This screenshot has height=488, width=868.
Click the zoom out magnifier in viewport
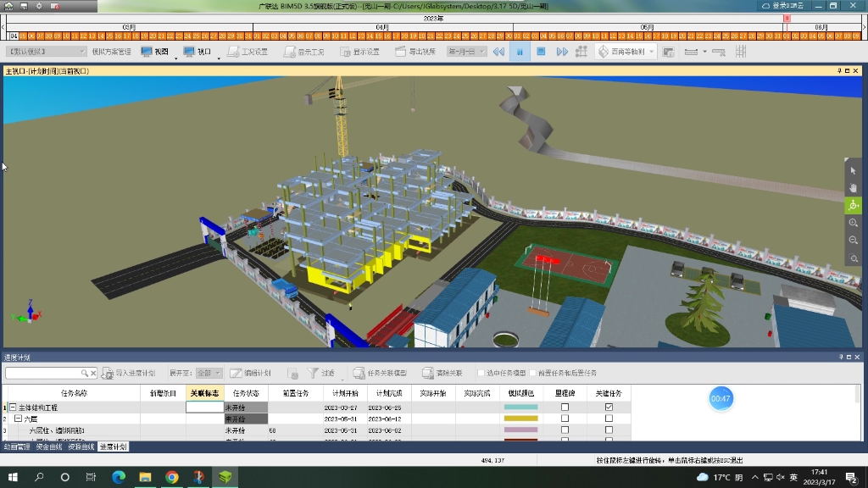pos(853,240)
